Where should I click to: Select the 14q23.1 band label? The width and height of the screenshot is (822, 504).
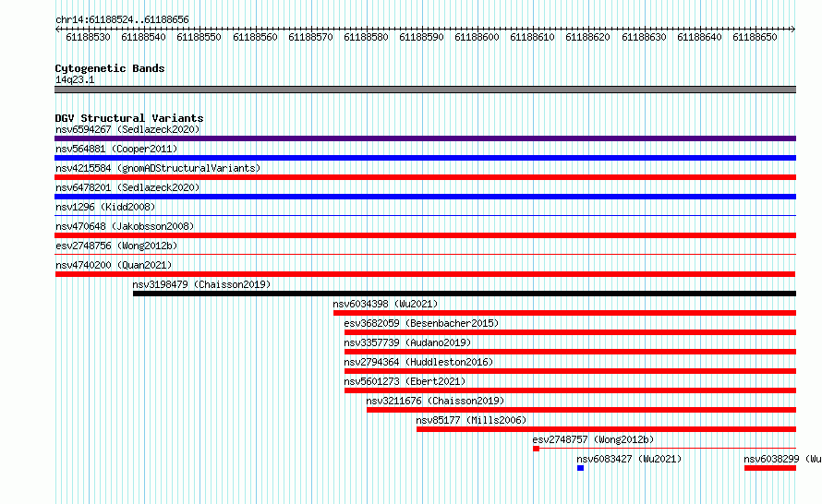tap(75, 79)
